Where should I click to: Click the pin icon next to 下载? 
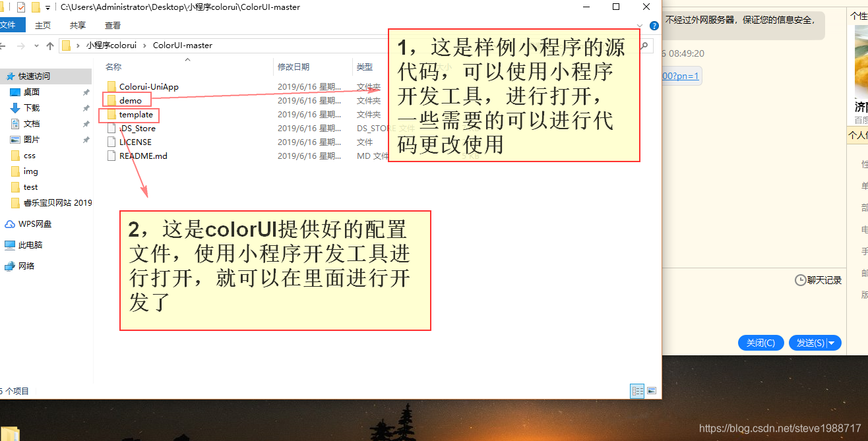click(86, 108)
